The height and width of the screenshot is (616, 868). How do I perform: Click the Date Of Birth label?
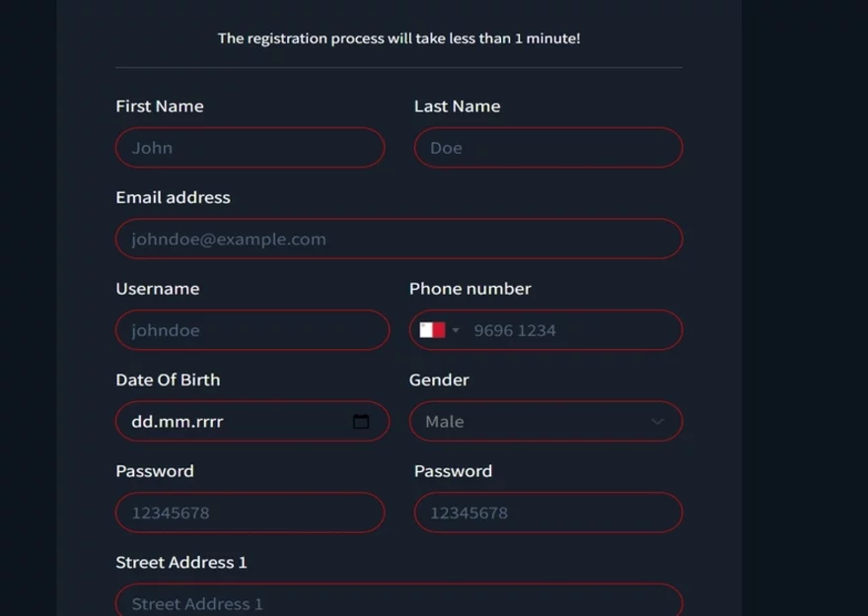coord(168,379)
